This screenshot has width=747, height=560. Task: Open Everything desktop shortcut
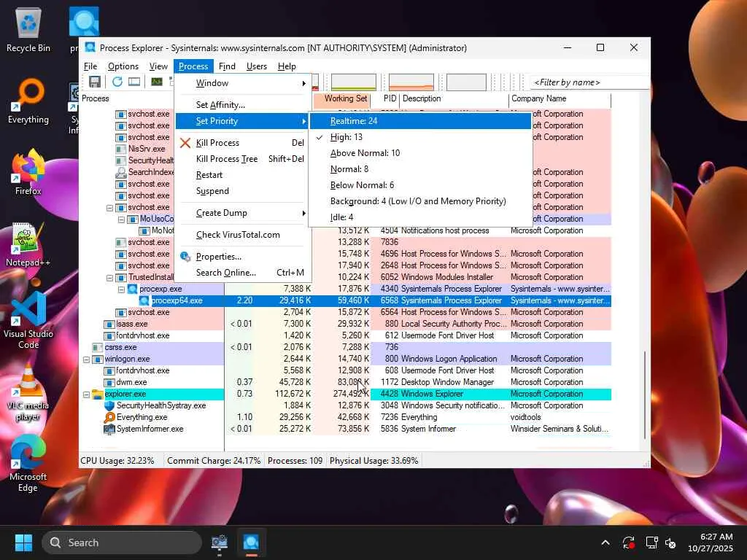28,101
